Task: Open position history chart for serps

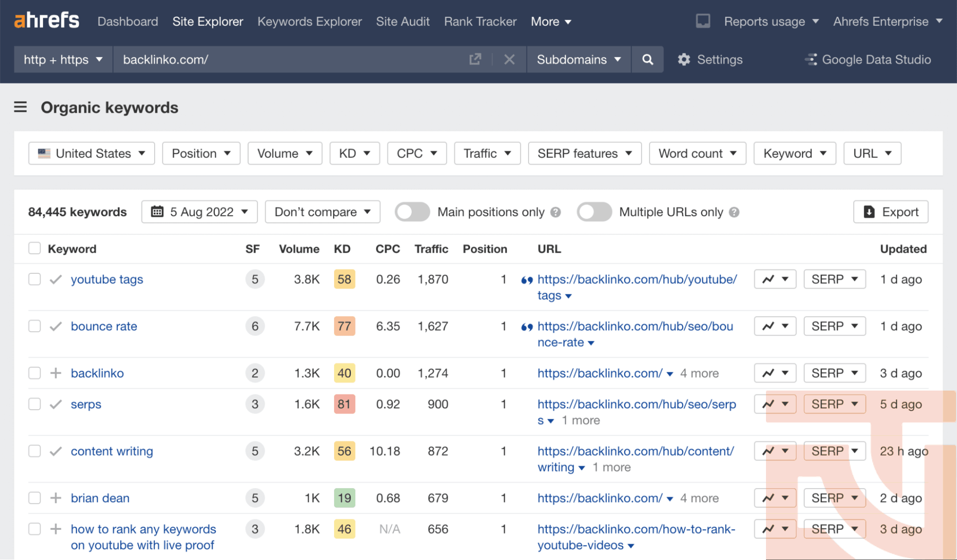Action: click(775, 404)
